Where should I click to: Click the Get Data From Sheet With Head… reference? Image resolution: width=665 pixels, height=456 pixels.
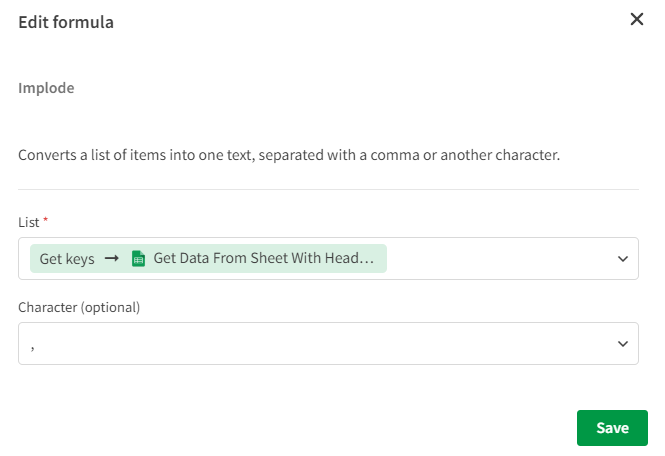coord(263,259)
